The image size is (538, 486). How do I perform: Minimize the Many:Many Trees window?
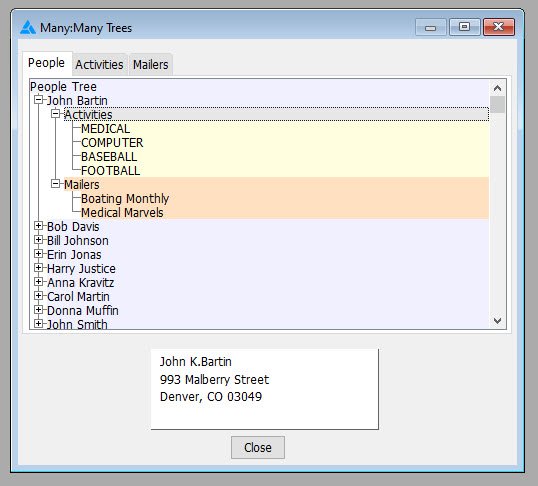430,27
